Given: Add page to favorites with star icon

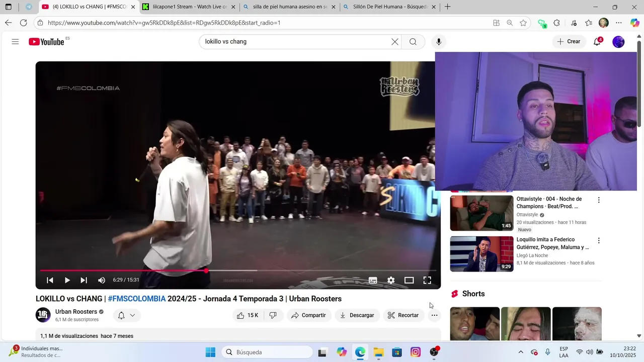Looking at the screenshot, I should tap(523, 23).
